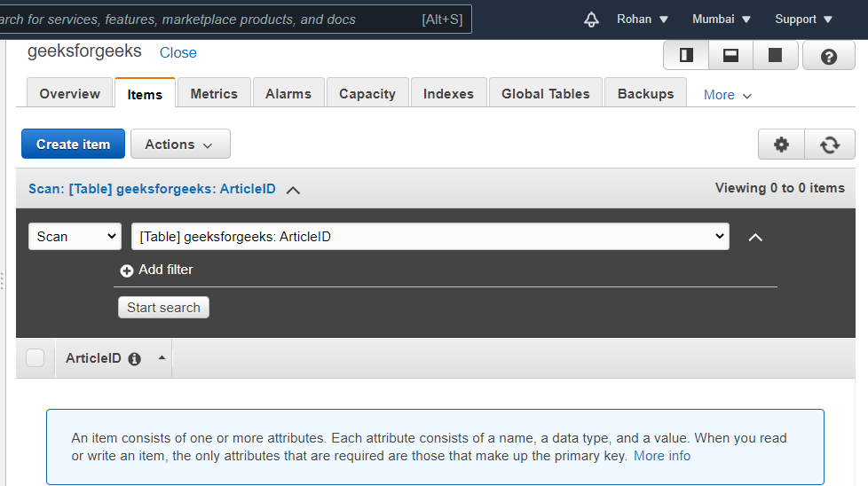
Task: Switch to full-screen panel layout
Action: tap(775, 56)
